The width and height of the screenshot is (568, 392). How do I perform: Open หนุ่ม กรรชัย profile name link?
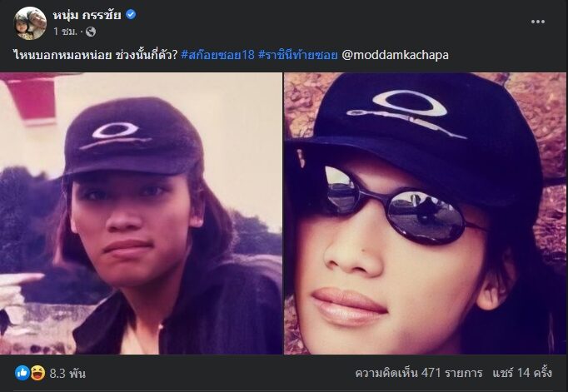(87, 15)
